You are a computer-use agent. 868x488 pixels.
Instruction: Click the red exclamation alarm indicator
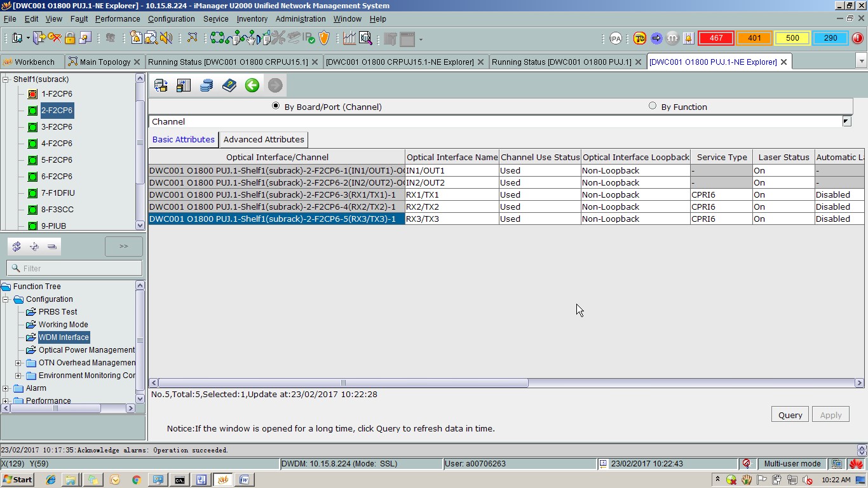(x=857, y=38)
